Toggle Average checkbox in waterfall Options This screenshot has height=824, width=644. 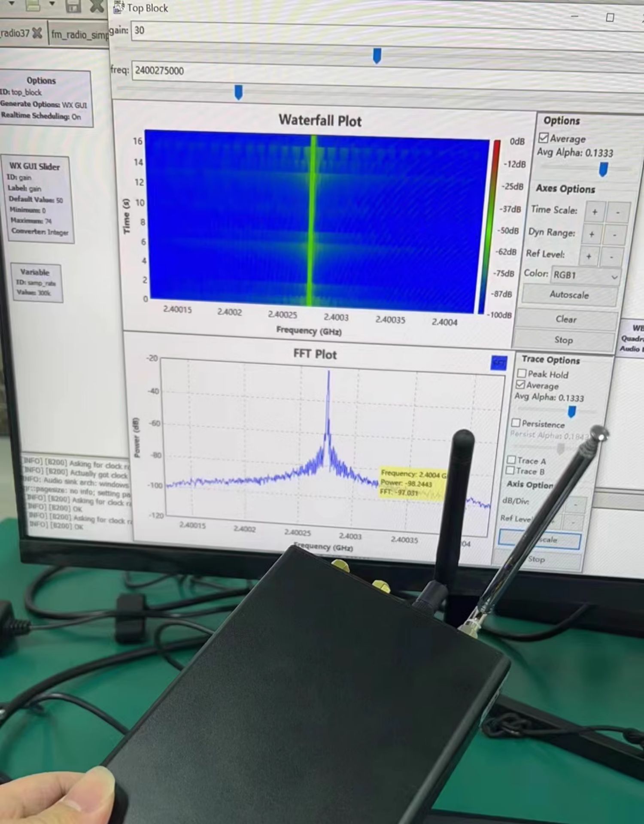pyautogui.click(x=544, y=138)
